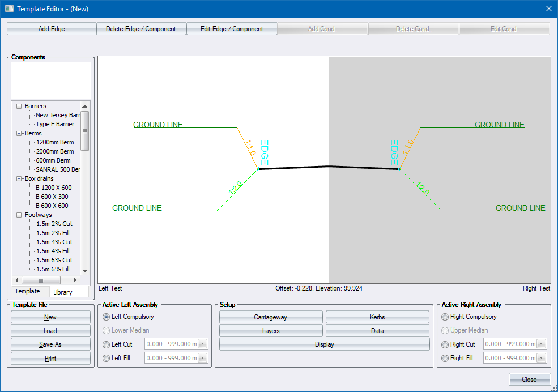558x392 pixels.
Task: Click the Add Edge button
Action: (52, 29)
